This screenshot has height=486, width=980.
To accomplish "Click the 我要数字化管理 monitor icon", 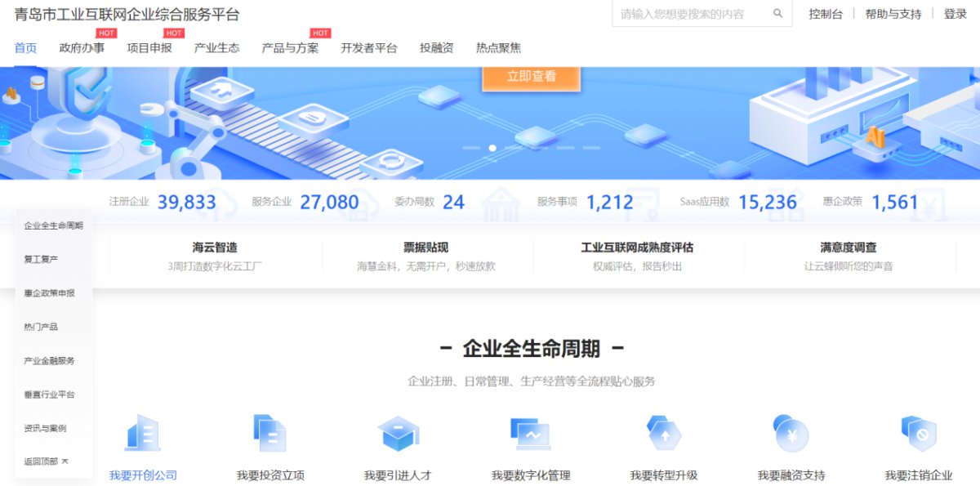I will pyautogui.click(x=530, y=434).
